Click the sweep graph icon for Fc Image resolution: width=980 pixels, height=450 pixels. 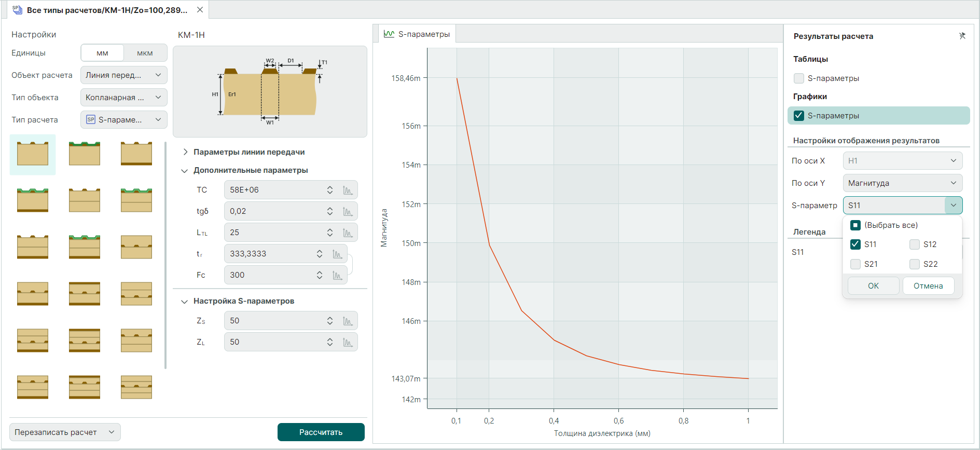[337, 276]
